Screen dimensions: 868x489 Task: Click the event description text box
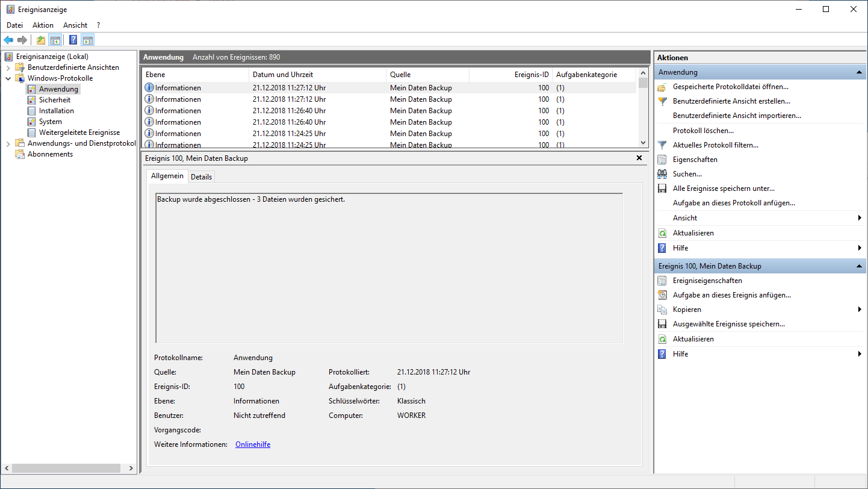389,269
